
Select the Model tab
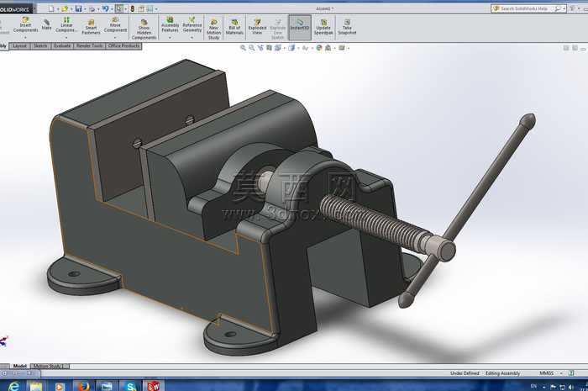point(20,367)
